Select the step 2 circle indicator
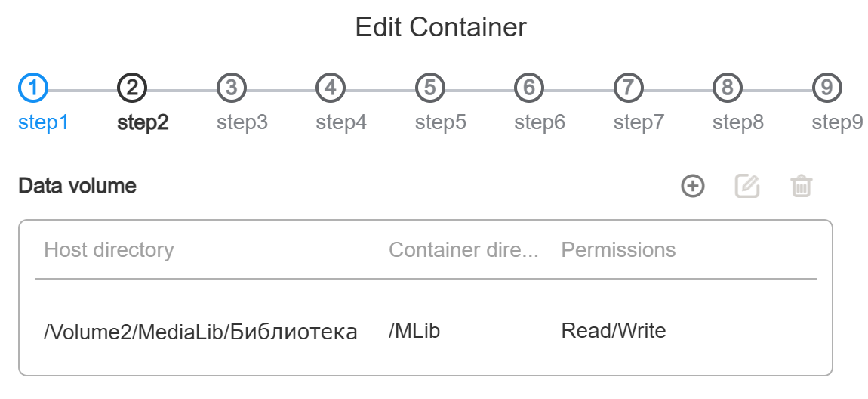This screenshot has height=399, width=868. 132,88
